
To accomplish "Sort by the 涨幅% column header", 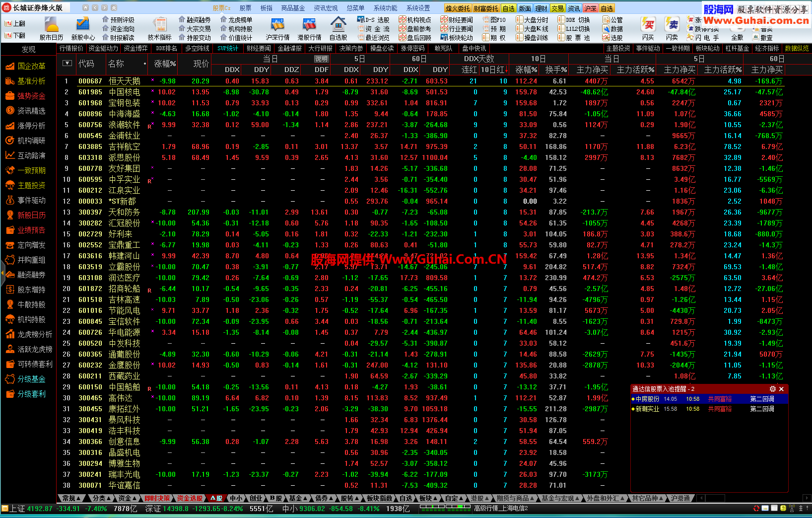I will click(x=165, y=64).
